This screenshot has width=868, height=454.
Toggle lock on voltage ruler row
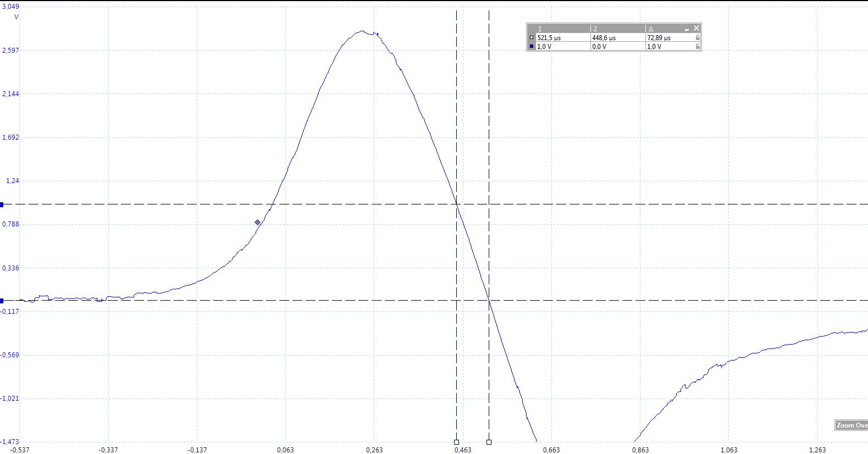pyautogui.click(x=698, y=47)
